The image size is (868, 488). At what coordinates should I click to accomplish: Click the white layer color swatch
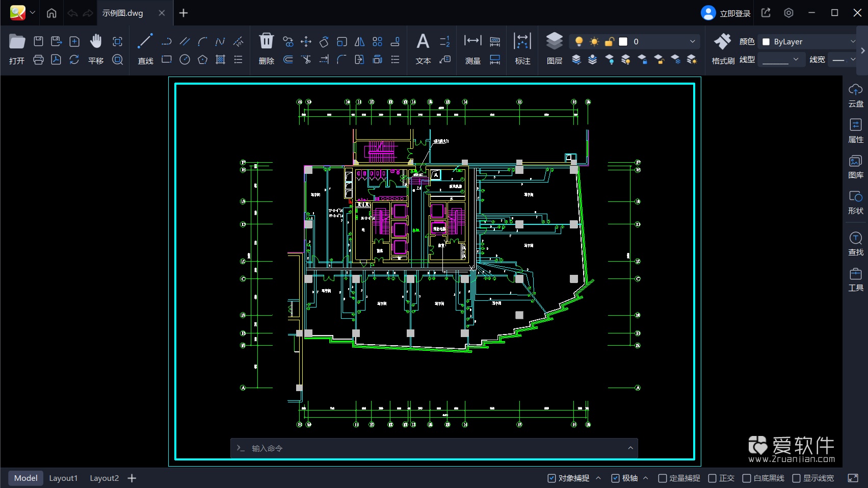pyautogui.click(x=623, y=42)
